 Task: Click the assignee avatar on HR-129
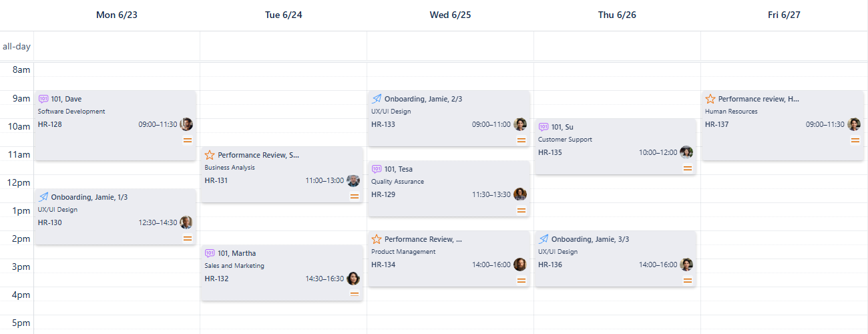520,194
